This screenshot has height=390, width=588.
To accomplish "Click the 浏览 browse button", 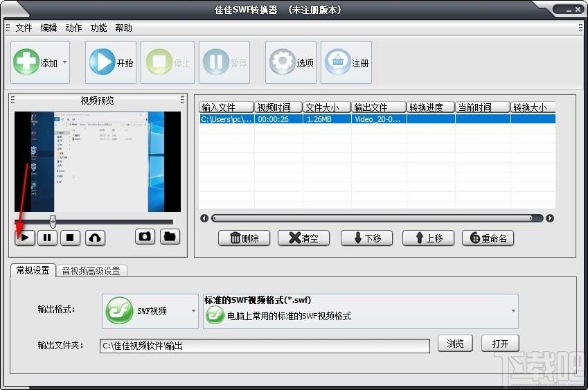I will pyautogui.click(x=455, y=344).
